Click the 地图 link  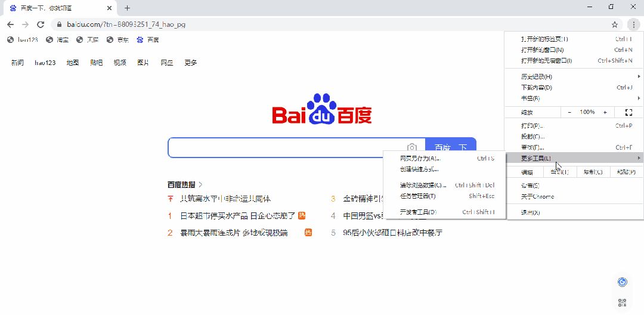(73, 63)
